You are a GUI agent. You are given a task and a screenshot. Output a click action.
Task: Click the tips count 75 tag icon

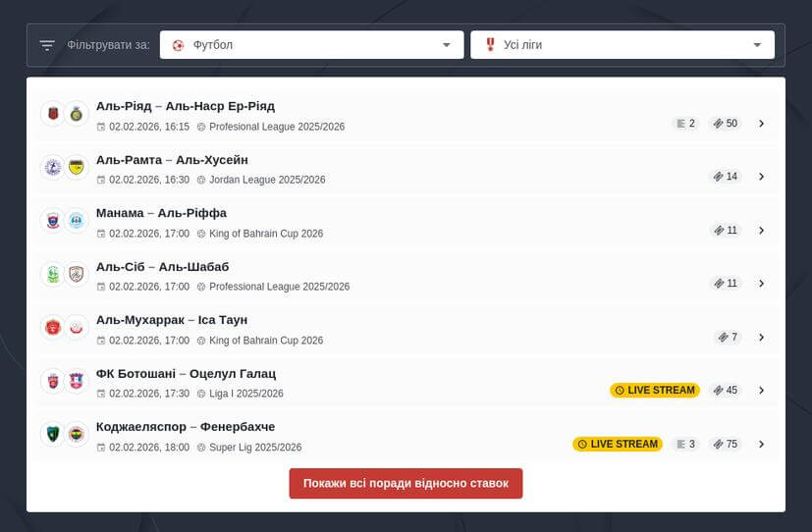pos(719,445)
